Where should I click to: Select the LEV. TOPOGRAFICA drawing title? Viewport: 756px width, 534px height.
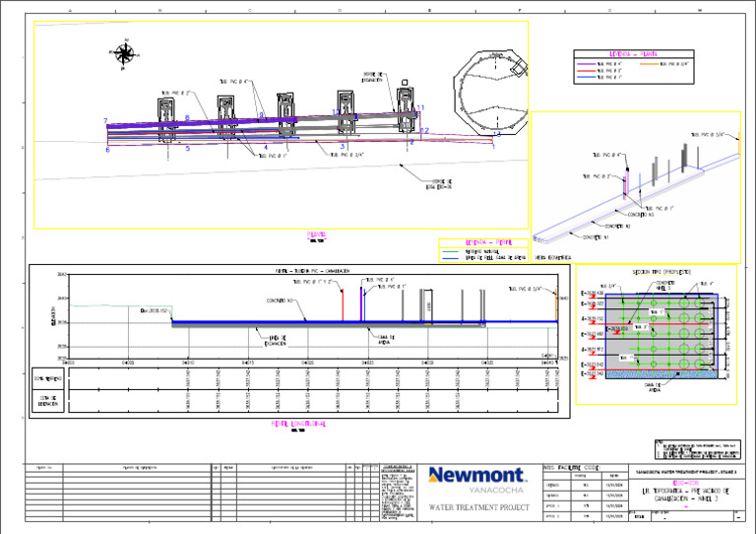click(x=685, y=495)
